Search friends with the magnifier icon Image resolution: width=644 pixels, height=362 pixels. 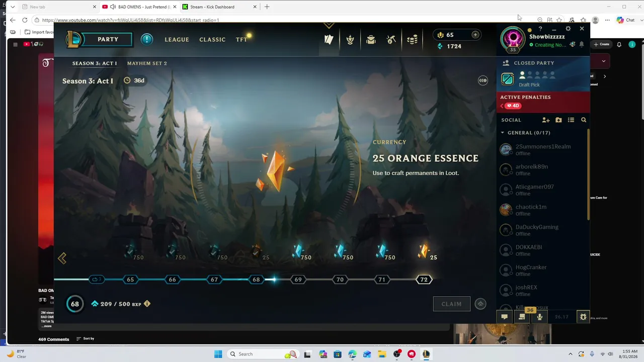point(584,120)
